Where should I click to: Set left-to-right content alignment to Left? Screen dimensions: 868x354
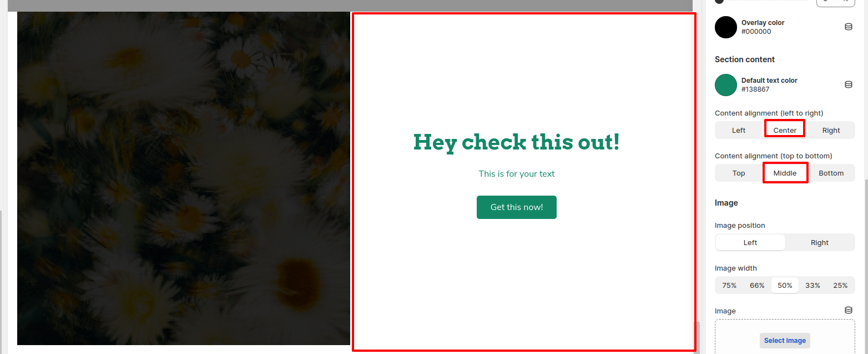click(739, 130)
